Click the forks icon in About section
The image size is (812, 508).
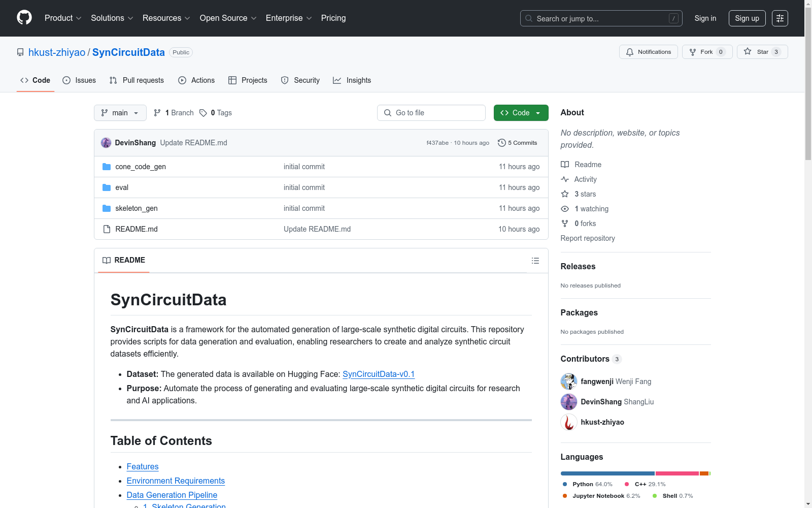click(565, 224)
